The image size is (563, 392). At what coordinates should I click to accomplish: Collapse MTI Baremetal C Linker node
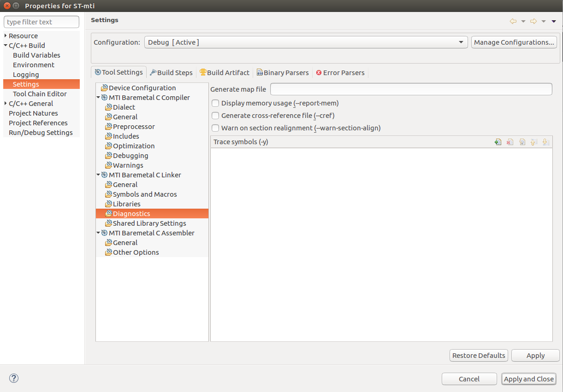coord(98,175)
